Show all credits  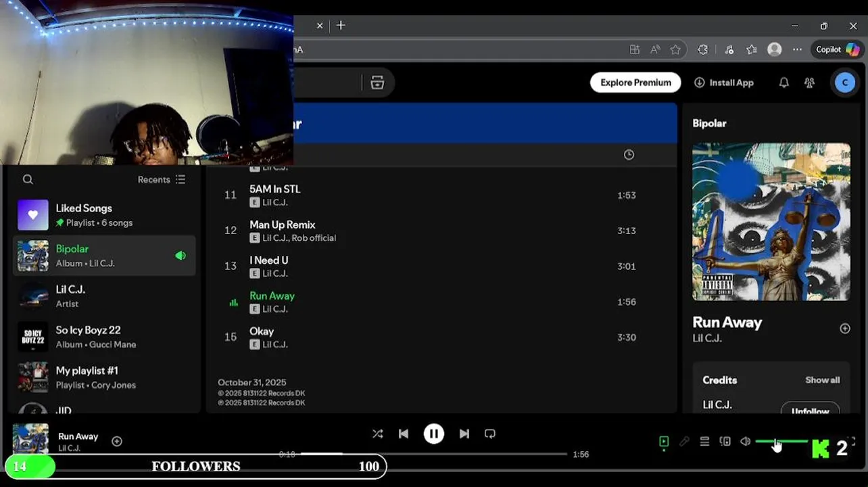click(x=822, y=380)
